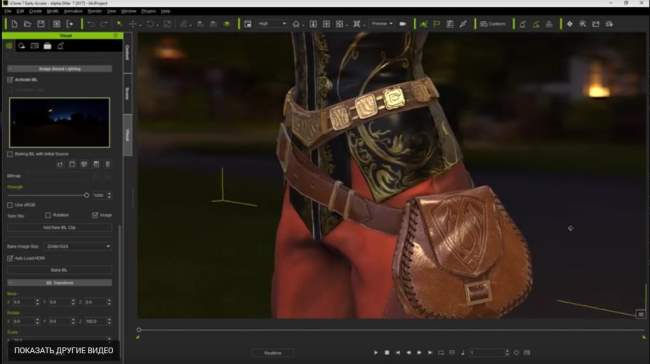
Task: Click the Undo arrow icon
Action: click(x=91, y=24)
